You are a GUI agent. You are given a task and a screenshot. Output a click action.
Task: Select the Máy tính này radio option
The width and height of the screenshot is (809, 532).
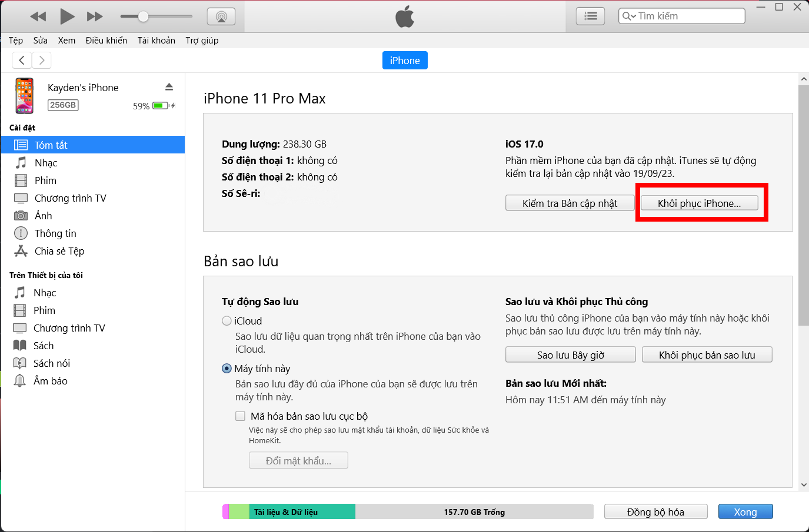coord(227,369)
